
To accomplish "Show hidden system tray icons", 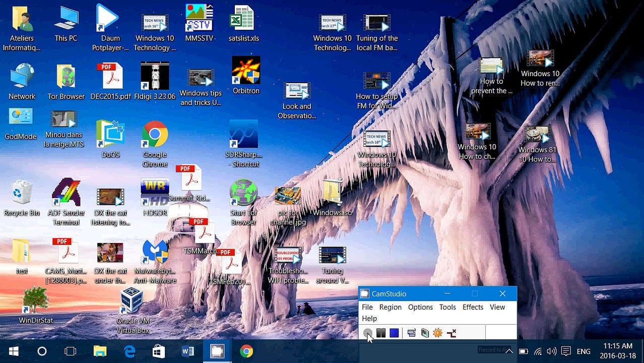I will tap(509, 351).
